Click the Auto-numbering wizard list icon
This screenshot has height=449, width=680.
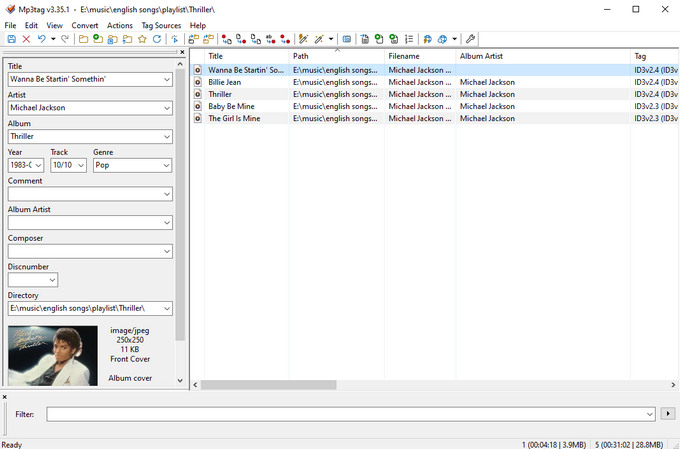point(409,39)
